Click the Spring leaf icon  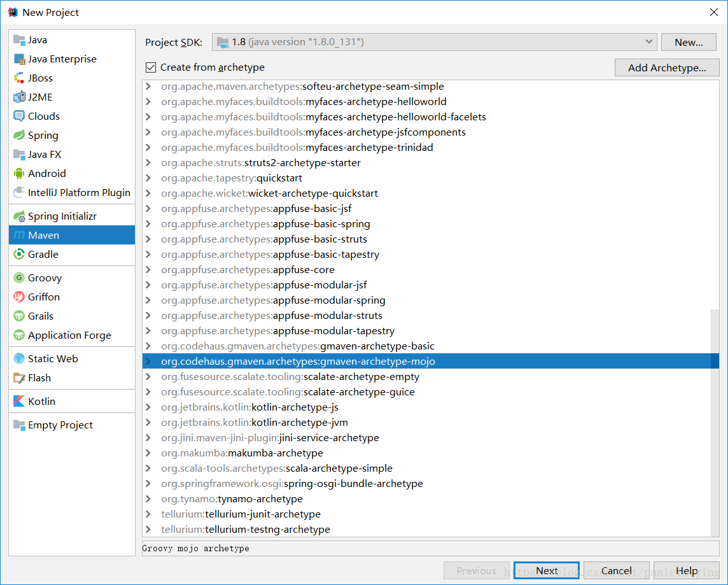[19, 135]
